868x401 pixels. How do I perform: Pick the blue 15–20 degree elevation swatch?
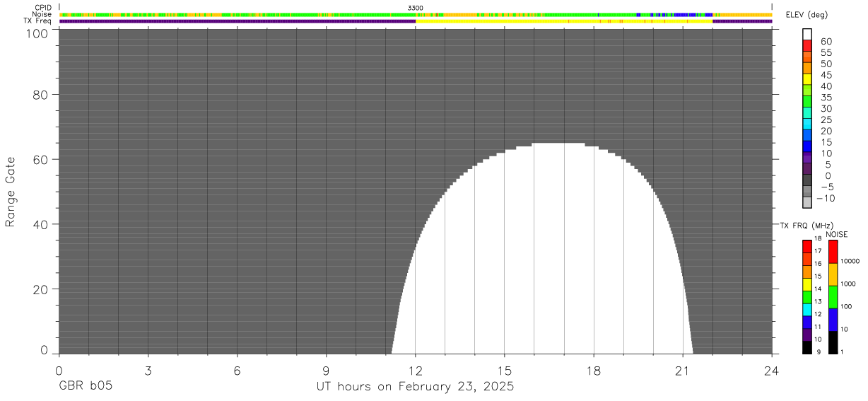point(807,134)
